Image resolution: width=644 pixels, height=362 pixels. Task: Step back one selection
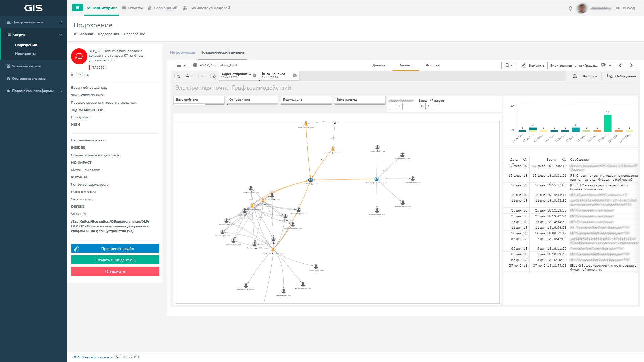[189, 76]
